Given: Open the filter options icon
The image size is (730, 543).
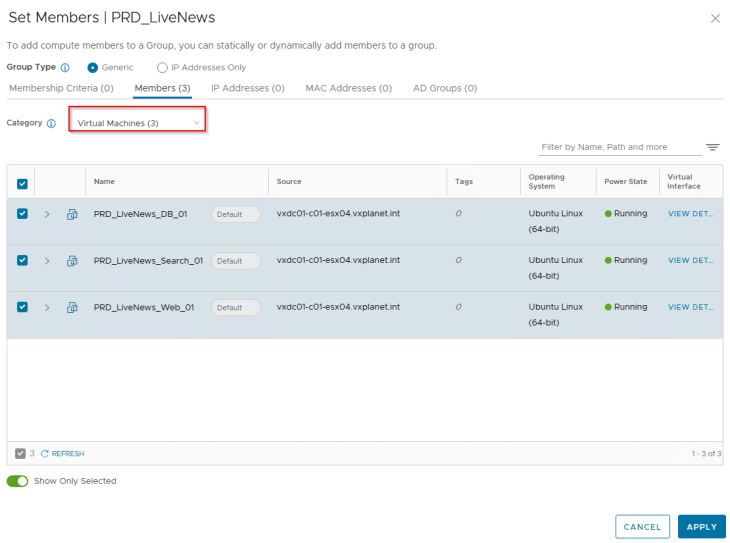Looking at the screenshot, I should pyautogui.click(x=712, y=147).
